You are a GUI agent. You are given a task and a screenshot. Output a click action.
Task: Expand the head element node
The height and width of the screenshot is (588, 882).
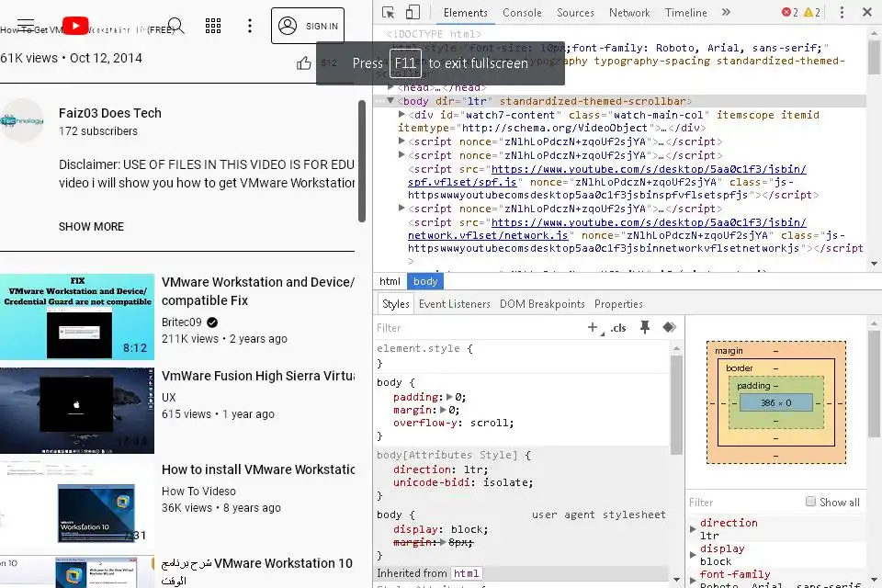pos(391,87)
